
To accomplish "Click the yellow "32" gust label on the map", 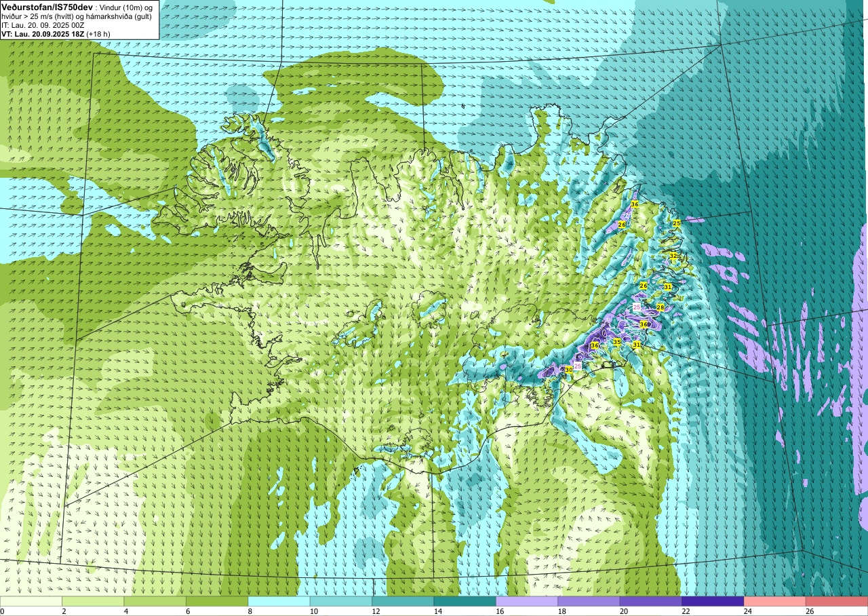I will pos(673,256).
